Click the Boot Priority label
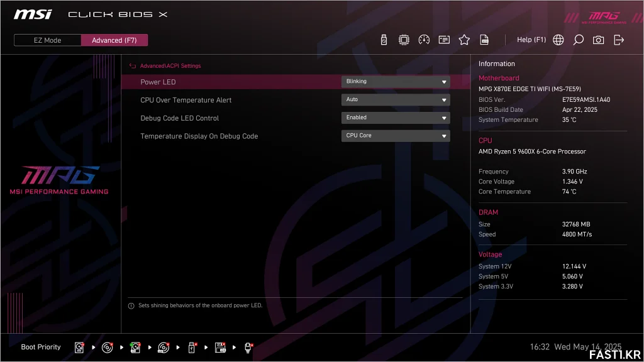The height and width of the screenshot is (362, 644). click(41, 347)
